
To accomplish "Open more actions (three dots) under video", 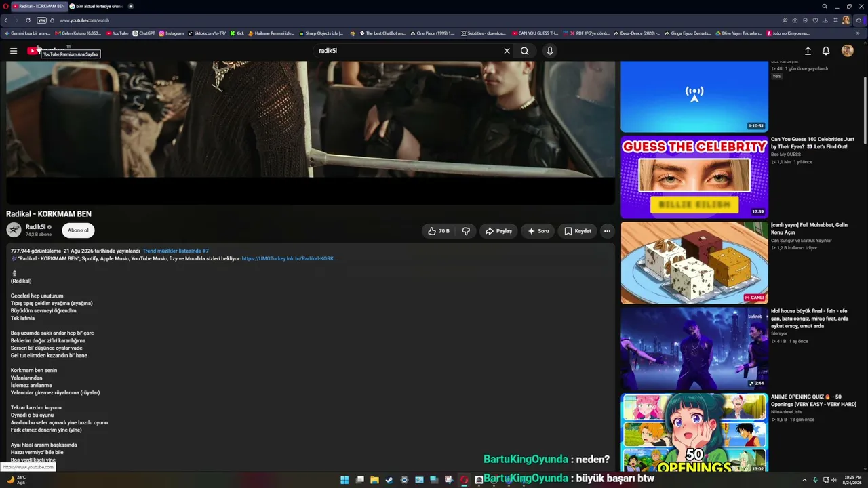I will pos(607,231).
